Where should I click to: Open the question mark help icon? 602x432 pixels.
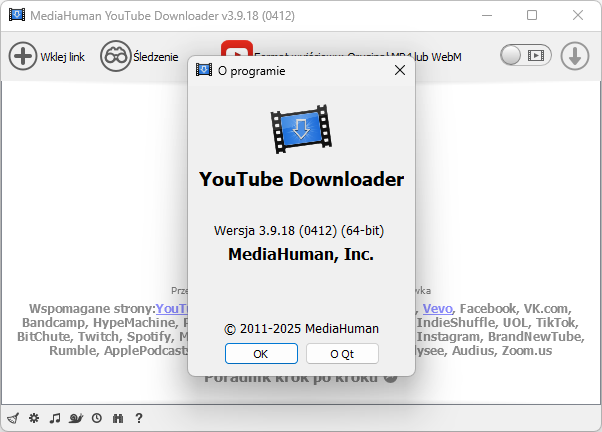(x=139, y=418)
